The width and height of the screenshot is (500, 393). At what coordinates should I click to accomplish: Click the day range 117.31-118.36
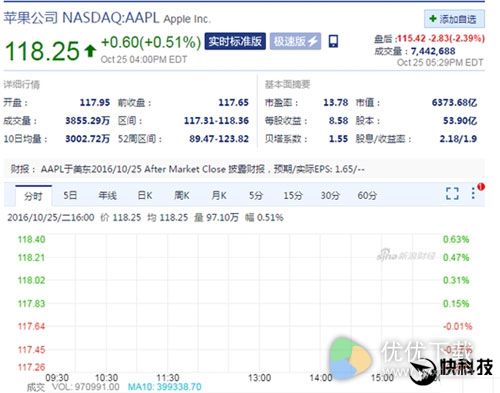tap(216, 121)
